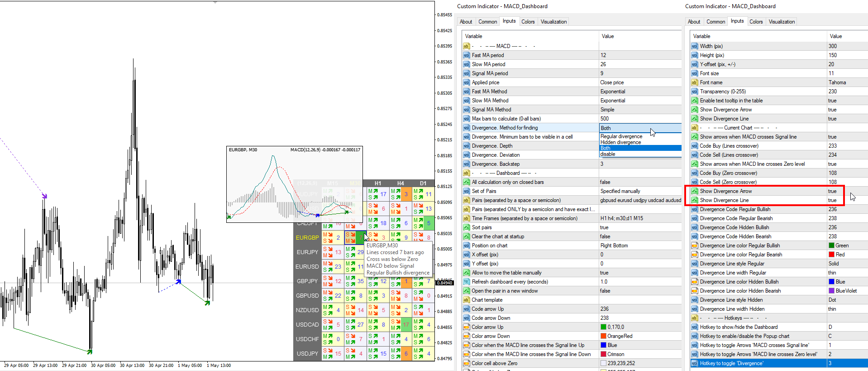Click the H4 timeframe column header
868x371 pixels.
[401, 183]
